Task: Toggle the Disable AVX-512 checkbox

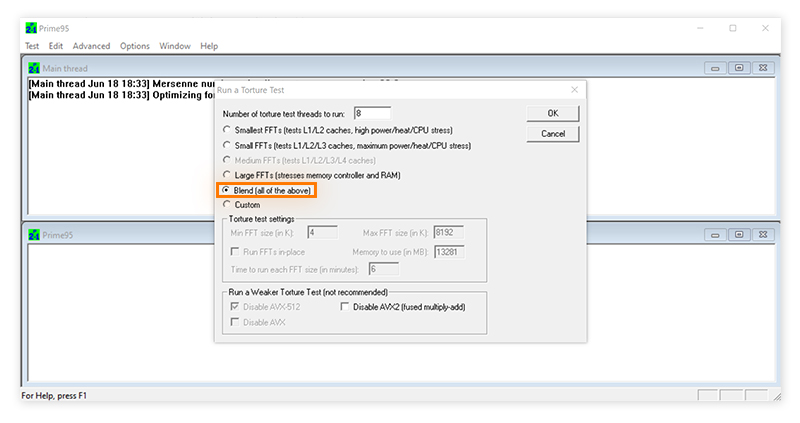Action: [235, 307]
